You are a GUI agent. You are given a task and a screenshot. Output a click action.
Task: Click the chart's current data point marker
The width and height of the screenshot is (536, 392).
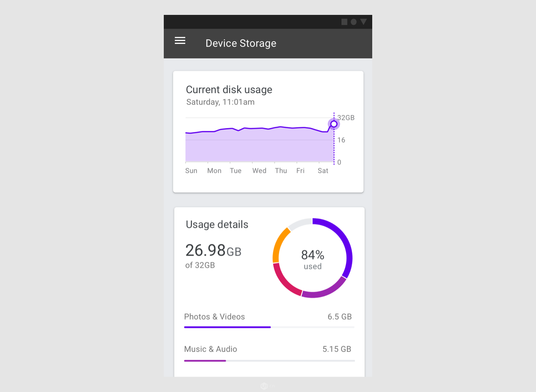click(x=334, y=124)
